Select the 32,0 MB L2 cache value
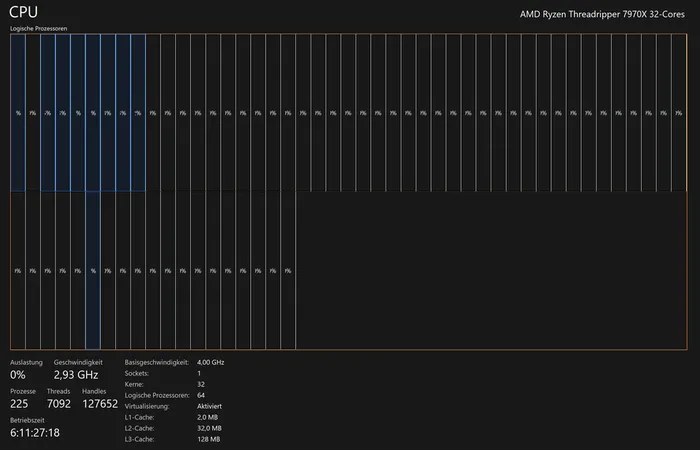The image size is (700, 450). (x=209, y=428)
